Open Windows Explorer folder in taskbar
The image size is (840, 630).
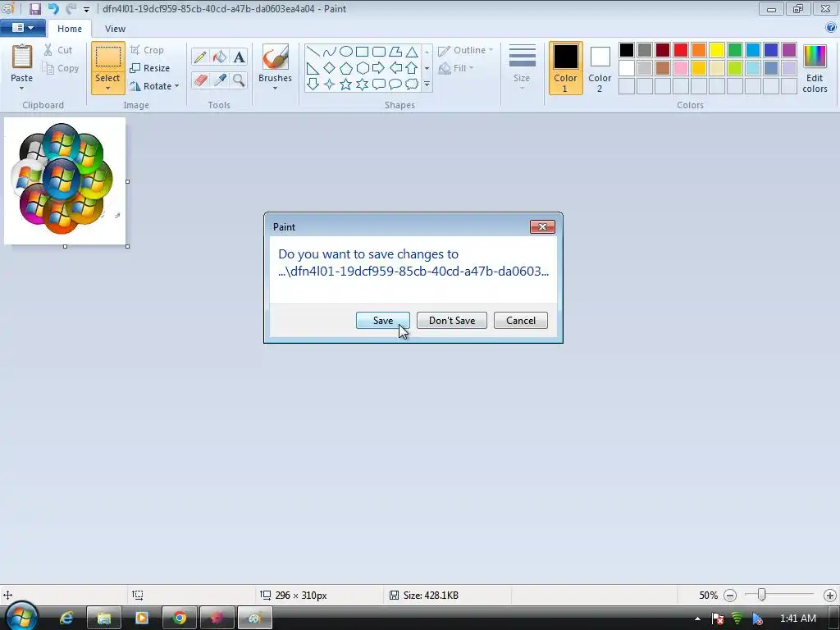click(104, 619)
